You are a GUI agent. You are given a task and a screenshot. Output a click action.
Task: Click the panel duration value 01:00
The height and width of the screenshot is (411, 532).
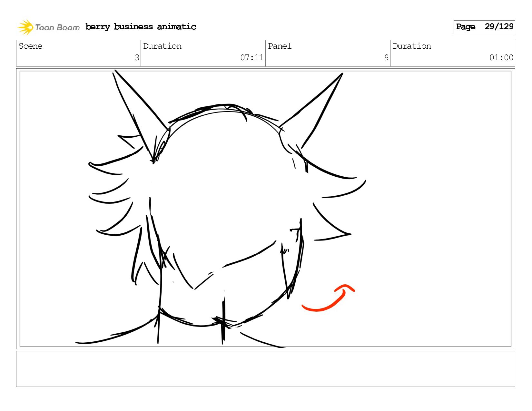click(x=501, y=58)
